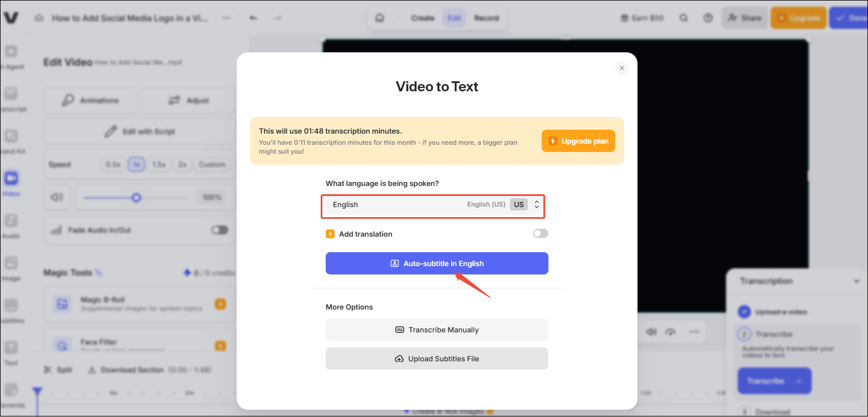Open the search icon in the top bar
The height and width of the screenshot is (417, 868).
click(684, 18)
